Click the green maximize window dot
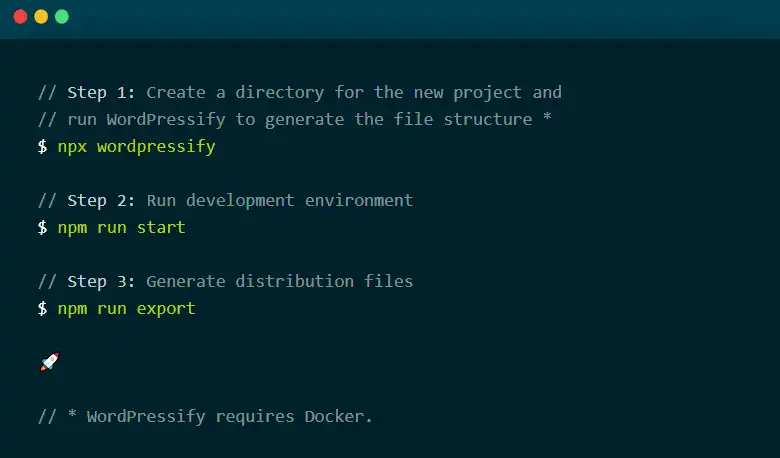Image resolution: width=780 pixels, height=458 pixels. pos(62,17)
